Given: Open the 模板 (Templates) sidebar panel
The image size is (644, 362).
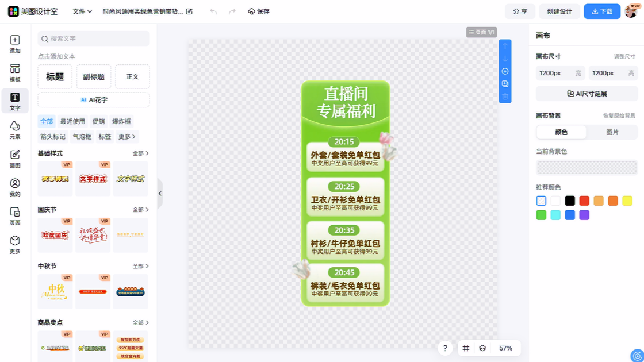Looking at the screenshot, I should 15,73.
